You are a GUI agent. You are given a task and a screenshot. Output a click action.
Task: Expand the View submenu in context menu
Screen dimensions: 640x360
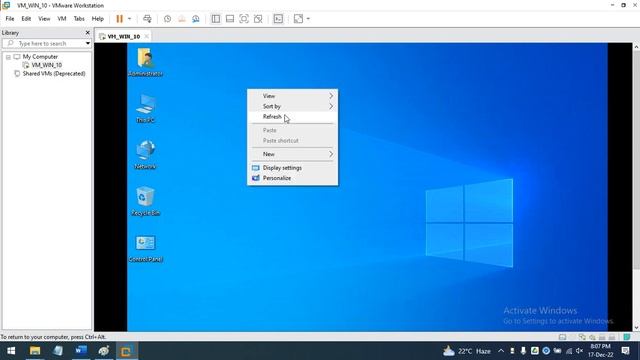click(292, 96)
